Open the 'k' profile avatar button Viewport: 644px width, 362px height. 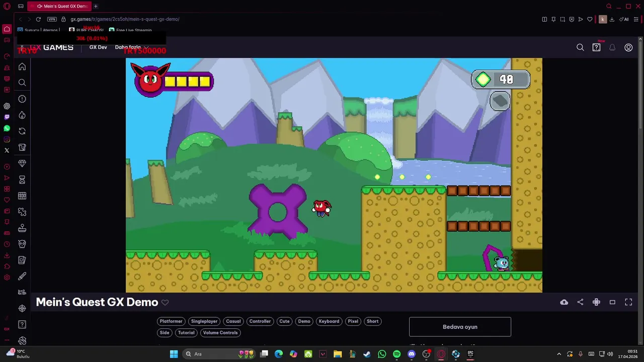click(603, 19)
